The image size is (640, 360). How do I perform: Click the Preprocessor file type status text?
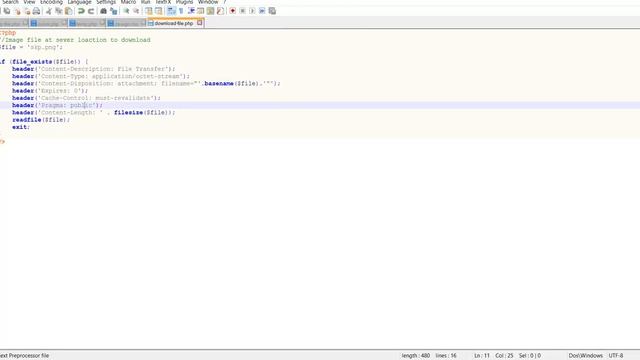point(24,356)
